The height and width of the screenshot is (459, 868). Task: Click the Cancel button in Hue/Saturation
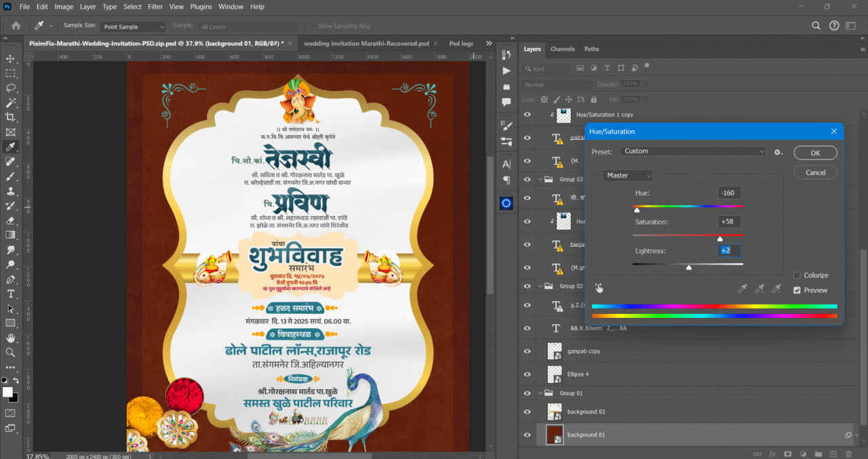coord(815,172)
